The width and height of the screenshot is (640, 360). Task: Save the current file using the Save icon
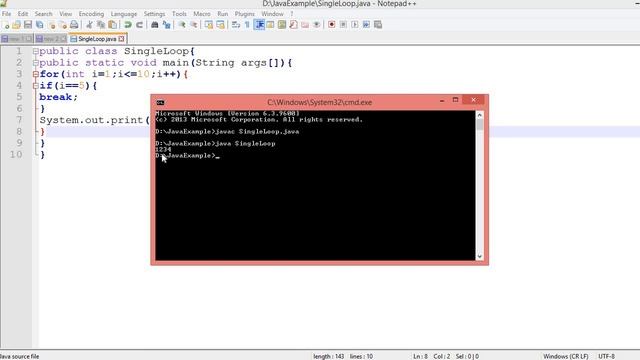28,25
